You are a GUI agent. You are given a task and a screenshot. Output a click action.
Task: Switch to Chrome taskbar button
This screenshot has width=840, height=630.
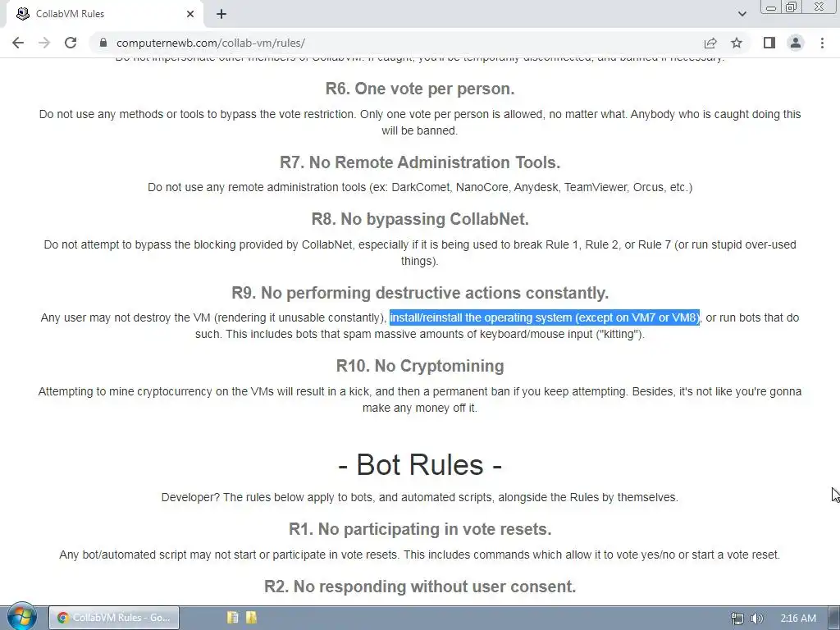(114, 618)
